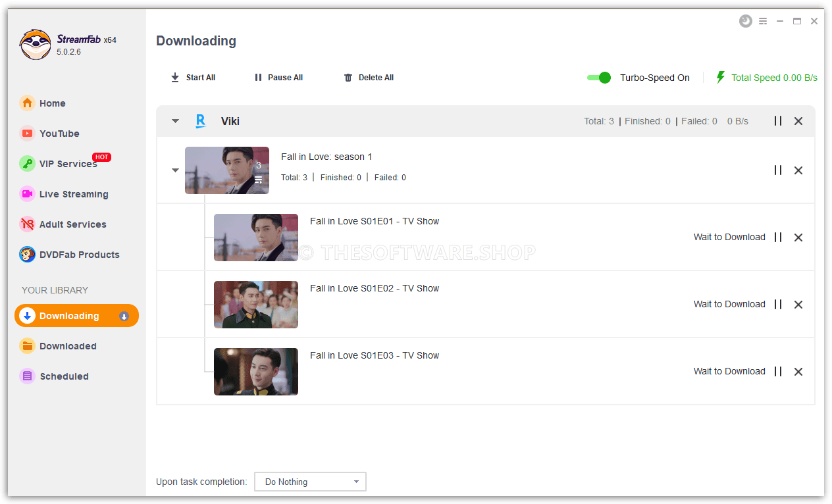The image size is (832, 504).
Task: Pause the S01E03 download
Action: (778, 372)
